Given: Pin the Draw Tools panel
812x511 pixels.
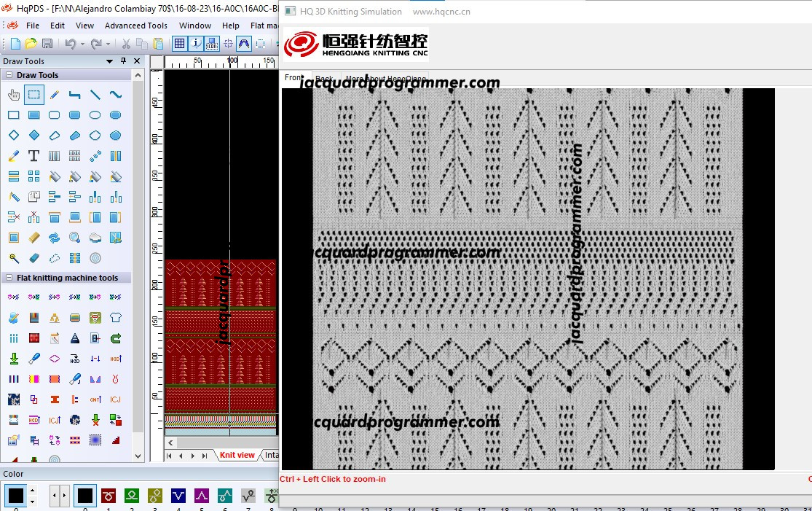Looking at the screenshot, I should (123, 61).
